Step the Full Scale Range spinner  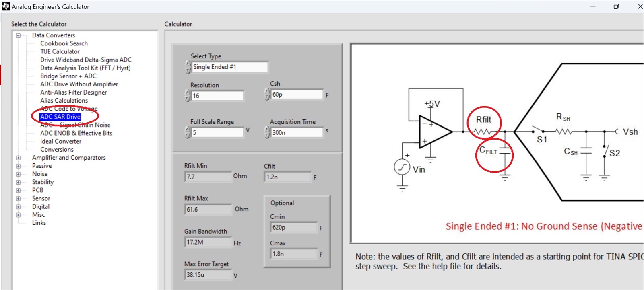point(188,132)
